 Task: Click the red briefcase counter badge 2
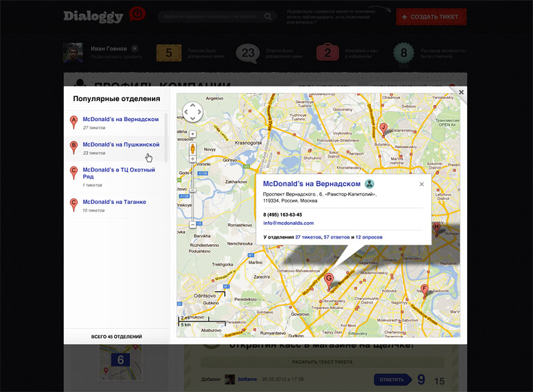327,53
